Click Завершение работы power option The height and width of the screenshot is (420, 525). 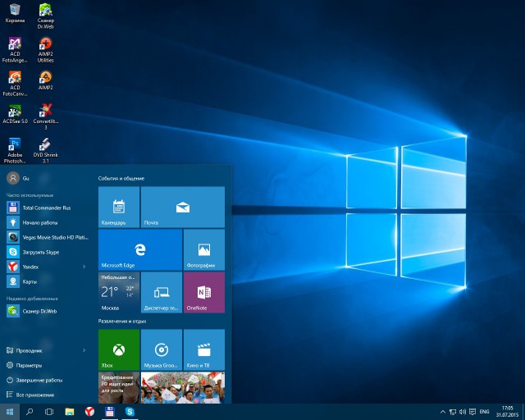click(x=36, y=380)
